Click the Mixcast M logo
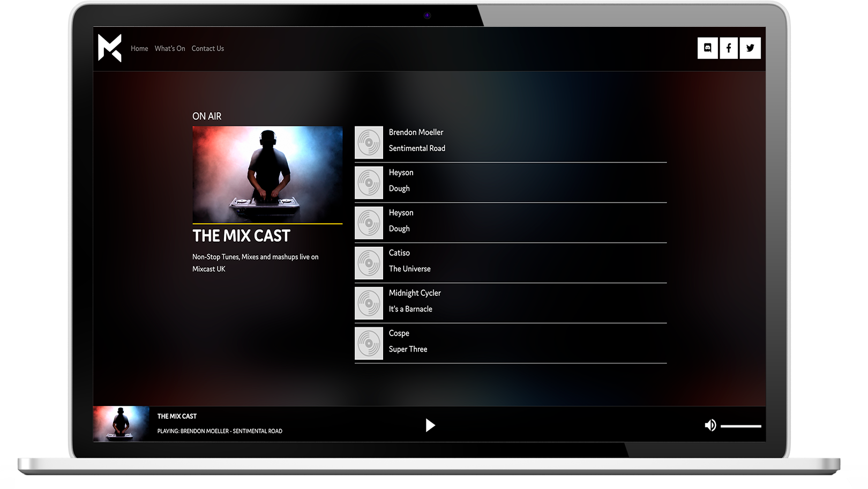The height and width of the screenshot is (489, 868). click(110, 48)
